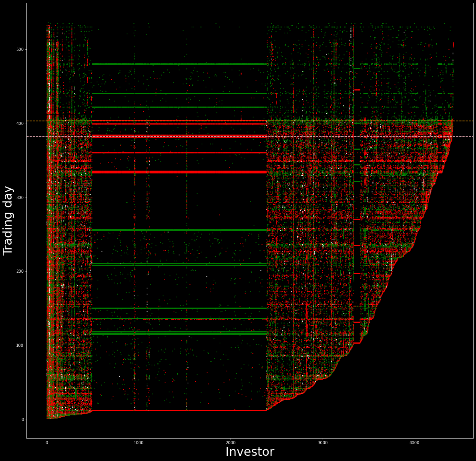Click x-axis tick label 3000
Screen dimensions: 476x461
(323, 443)
